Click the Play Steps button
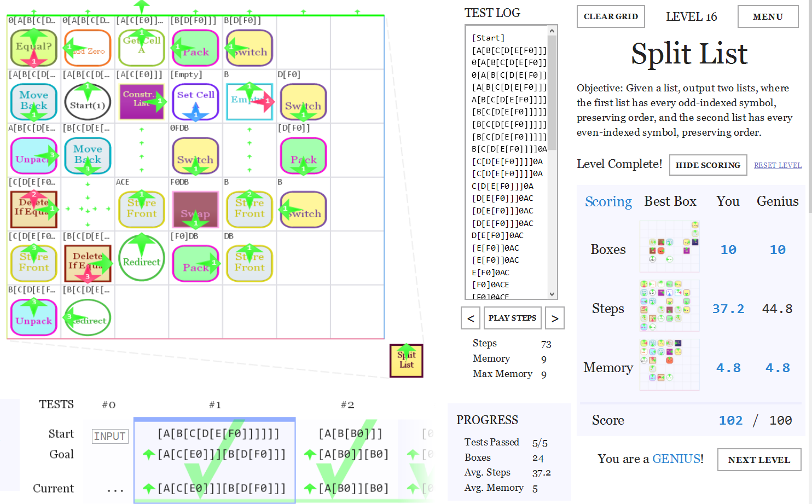This screenshot has height=504, width=812. point(512,318)
